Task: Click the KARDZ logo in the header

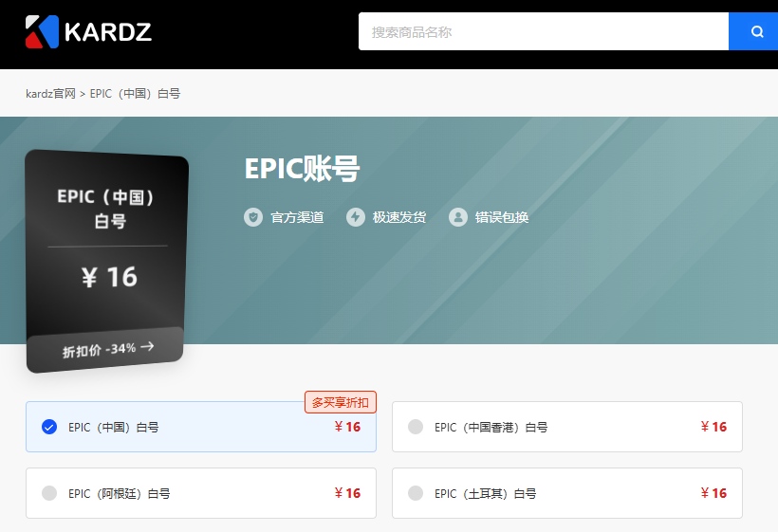Action: tap(88, 31)
